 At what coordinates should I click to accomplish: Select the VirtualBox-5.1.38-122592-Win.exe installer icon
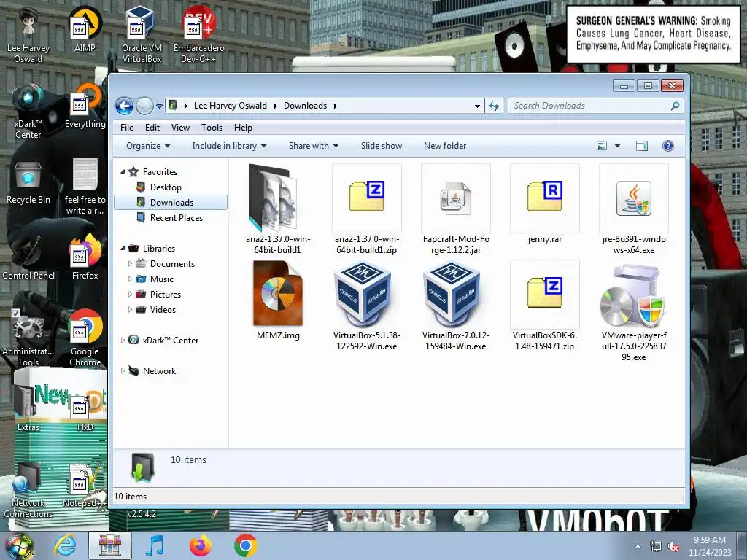(x=363, y=293)
